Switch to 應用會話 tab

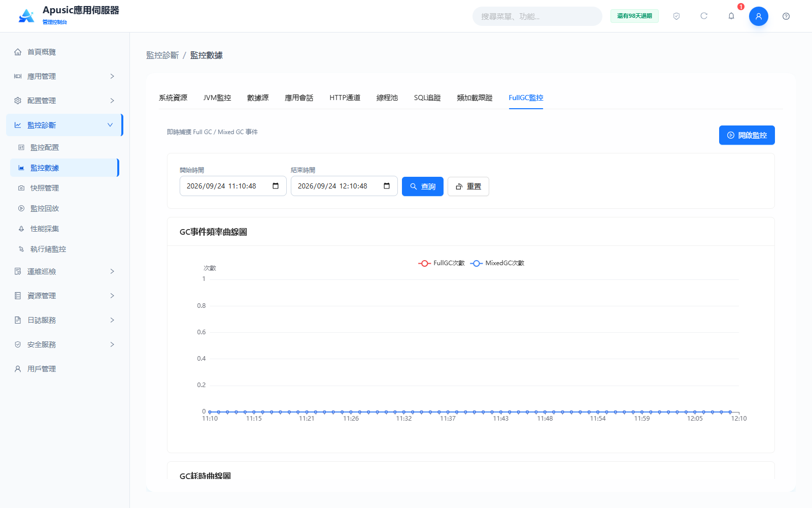[x=299, y=98]
